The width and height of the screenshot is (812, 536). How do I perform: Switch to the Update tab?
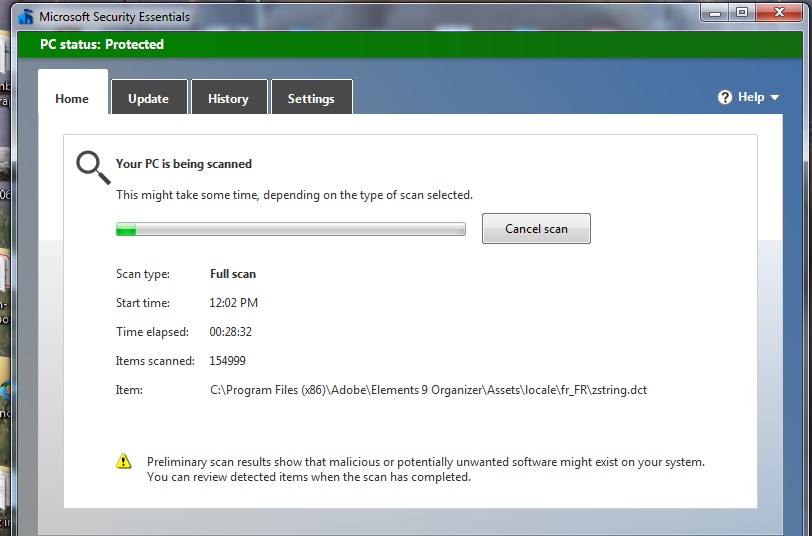point(149,98)
